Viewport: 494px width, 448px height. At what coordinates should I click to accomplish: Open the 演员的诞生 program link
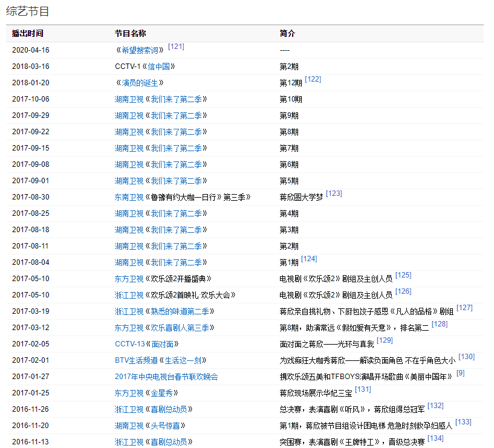click(140, 83)
